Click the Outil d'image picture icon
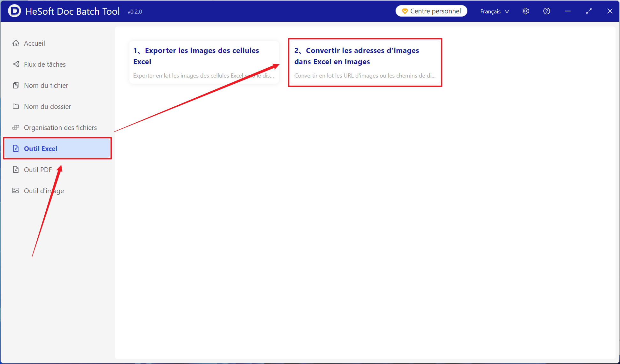Image resolution: width=620 pixels, height=364 pixels. (x=16, y=191)
